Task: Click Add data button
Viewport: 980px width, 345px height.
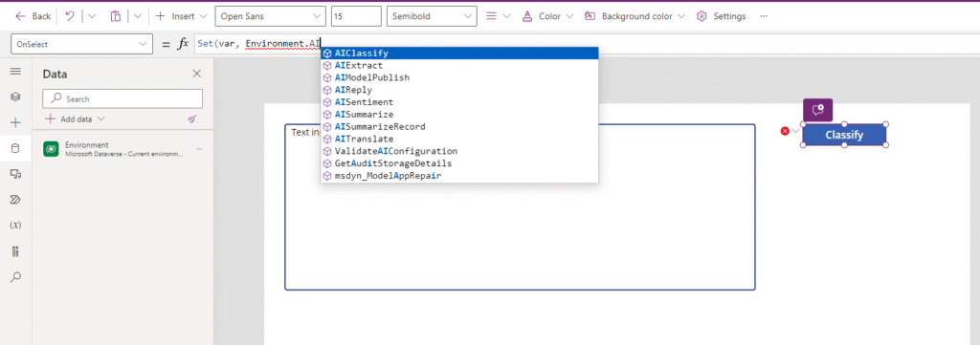Action: pyautogui.click(x=75, y=119)
